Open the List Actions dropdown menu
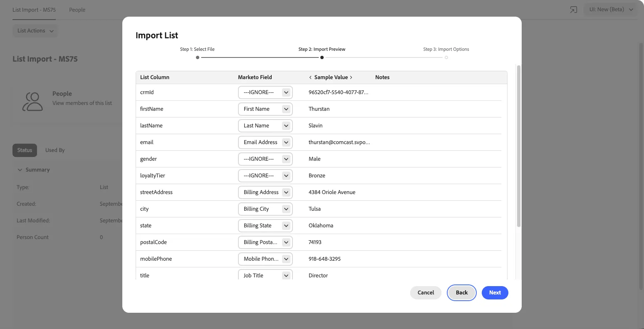Screen dimensions: 644x329 point(35,31)
